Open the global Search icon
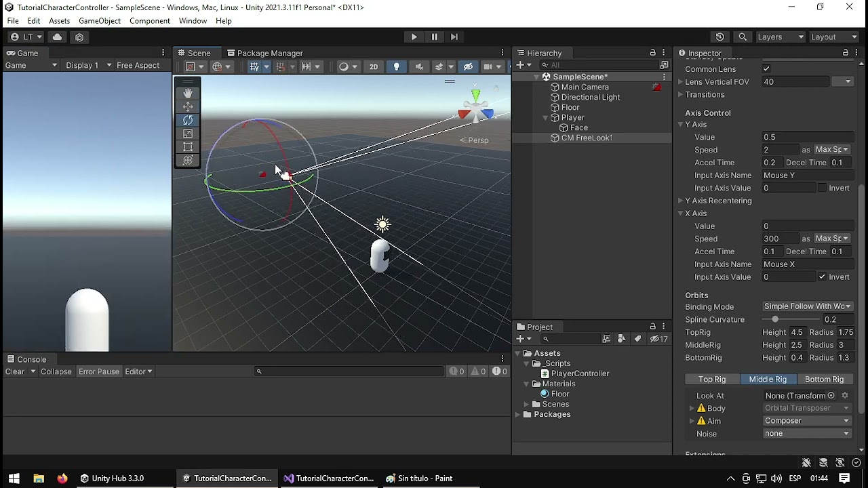 [743, 37]
